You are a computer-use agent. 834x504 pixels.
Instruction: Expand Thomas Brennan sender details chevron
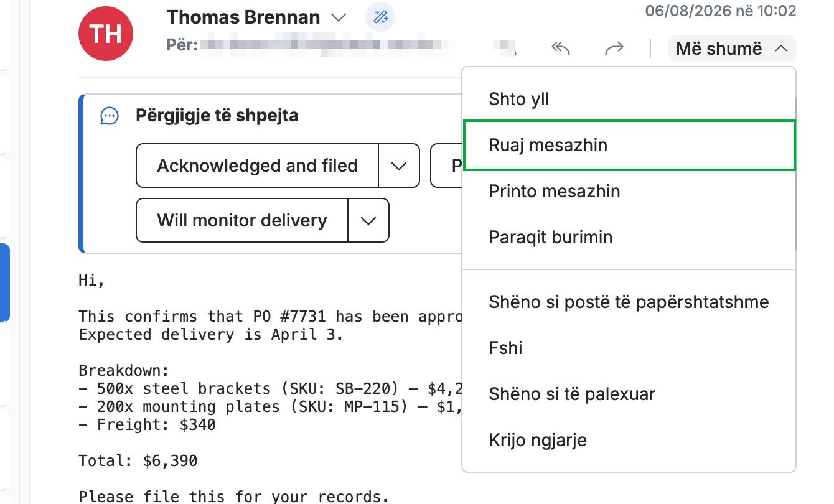click(x=339, y=17)
